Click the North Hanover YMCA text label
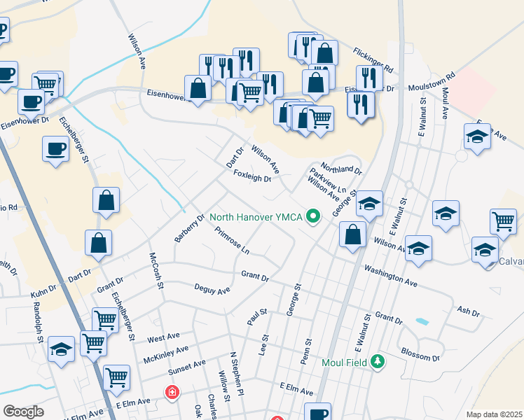524x420 pixels. 256,217
